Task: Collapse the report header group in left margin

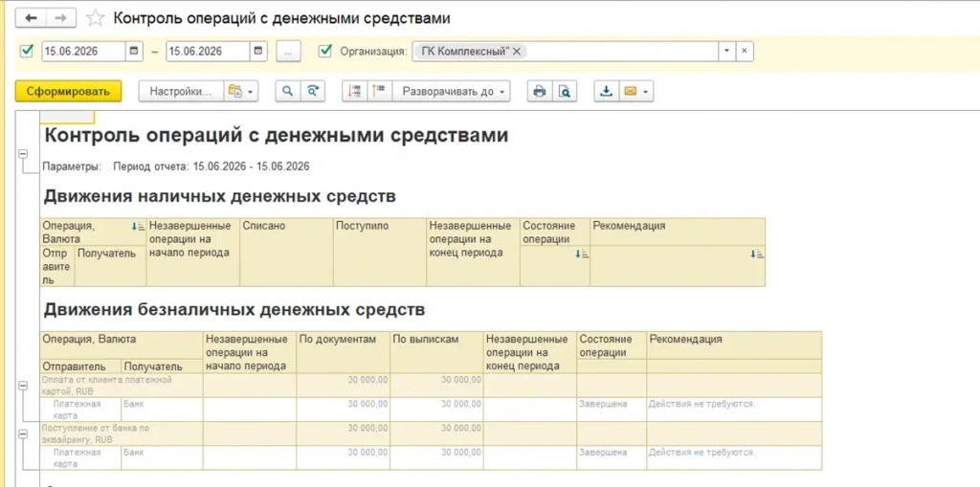Action: pos(23,152)
